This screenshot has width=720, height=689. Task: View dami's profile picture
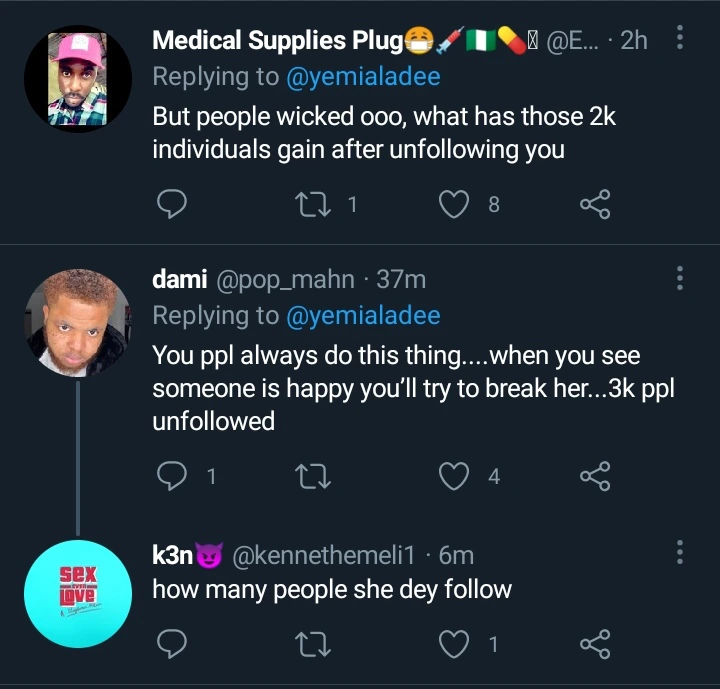[x=77, y=322]
